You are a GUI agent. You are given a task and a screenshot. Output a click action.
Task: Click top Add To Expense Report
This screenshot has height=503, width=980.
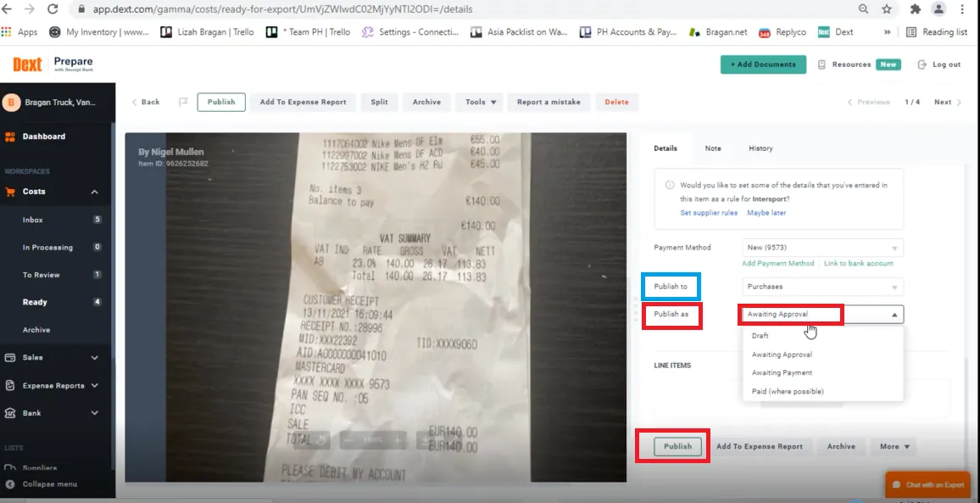click(303, 102)
